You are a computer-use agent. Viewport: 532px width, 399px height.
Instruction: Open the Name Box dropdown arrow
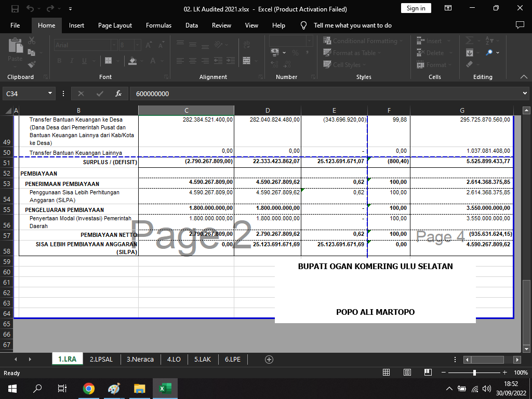coord(50,94)
